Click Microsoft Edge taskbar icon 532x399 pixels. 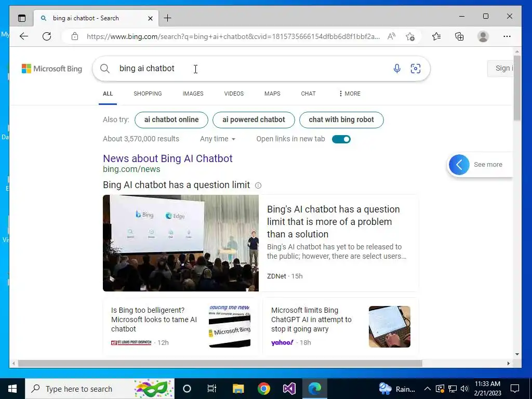[314, 389]
